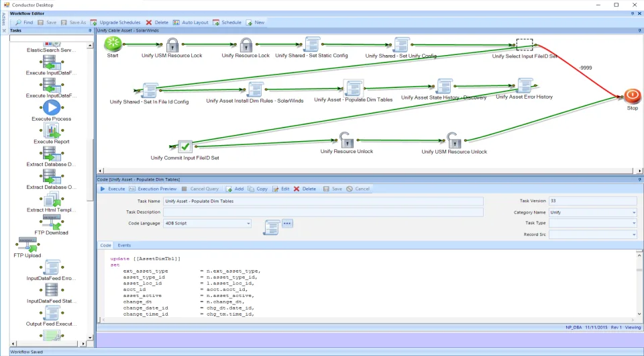Screen dimensions: 644x356
Task: Click the green Start node icon
Action: coord(113,44)
